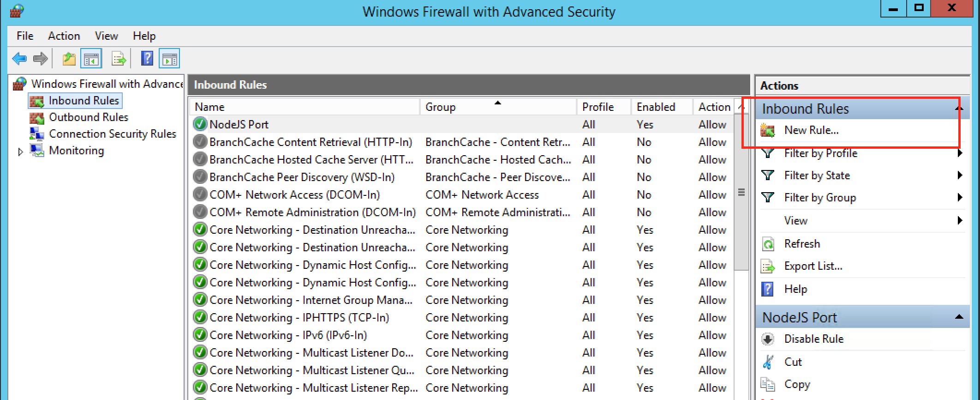This screenshot has height=400, width=980.
Task: Click the Cut scissors icon
Action: (x=768, y=362)
